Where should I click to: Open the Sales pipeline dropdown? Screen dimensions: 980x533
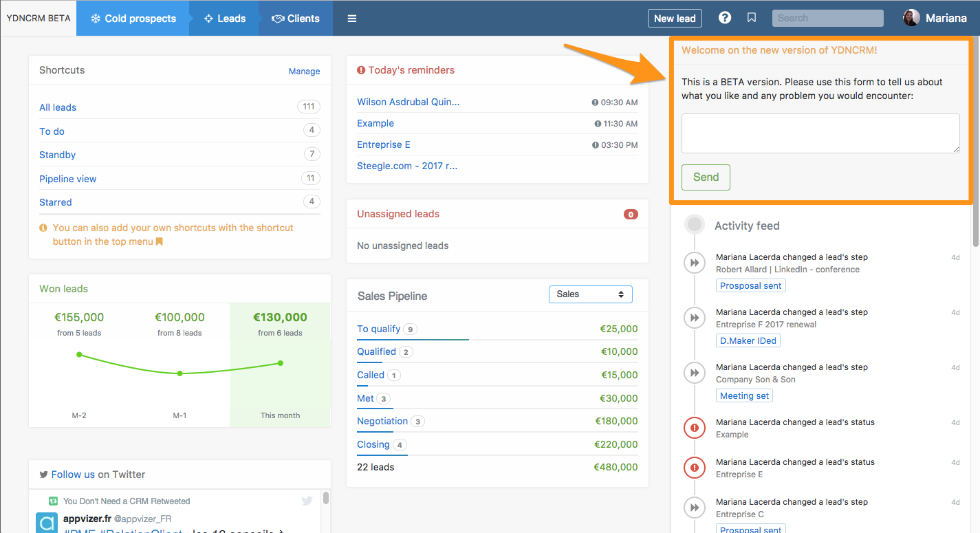click(x=590, y=294)
